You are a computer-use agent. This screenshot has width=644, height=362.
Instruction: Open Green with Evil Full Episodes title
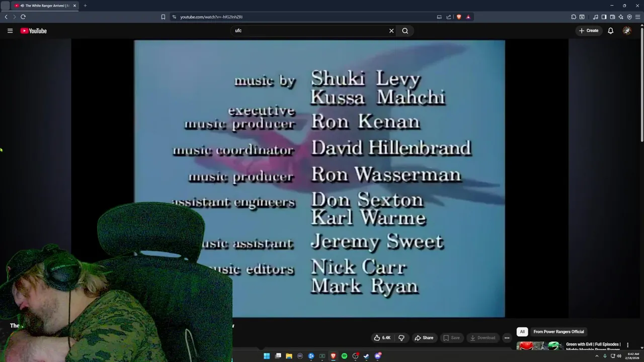[594, 346]
